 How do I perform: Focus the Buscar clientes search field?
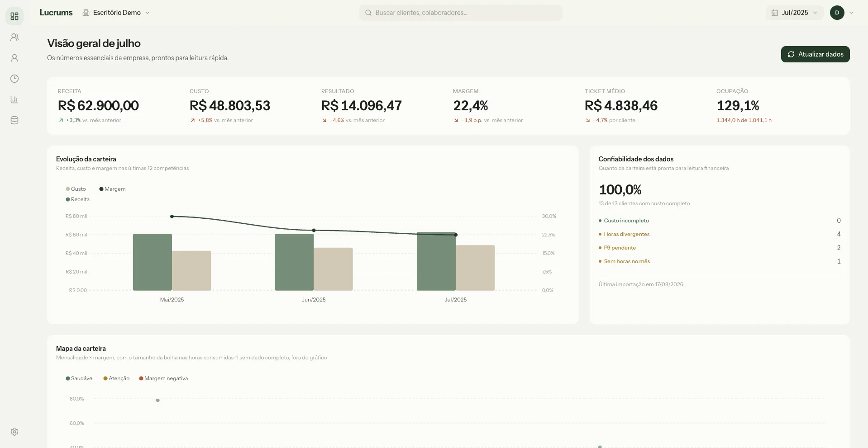tap(461, 13)
